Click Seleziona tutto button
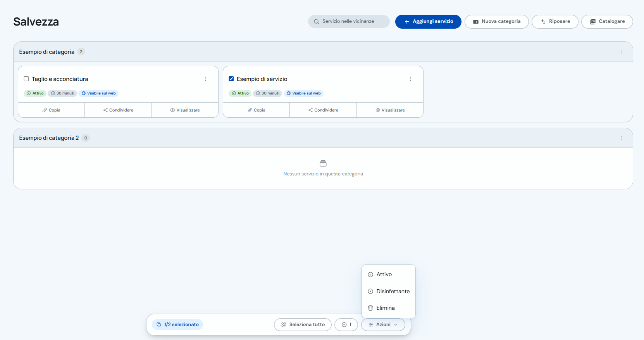The height and width of the screenshot is (340, 644). click(x=303, y=325)
